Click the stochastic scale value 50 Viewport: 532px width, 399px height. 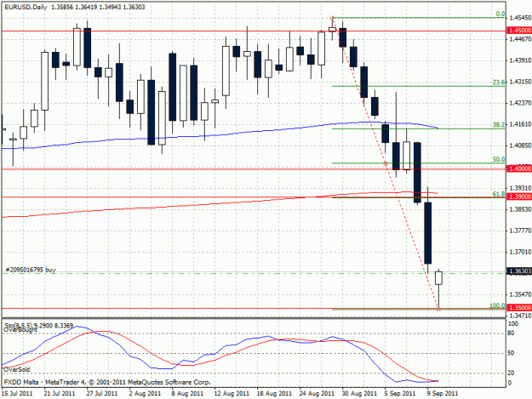(x=511, y=353)
